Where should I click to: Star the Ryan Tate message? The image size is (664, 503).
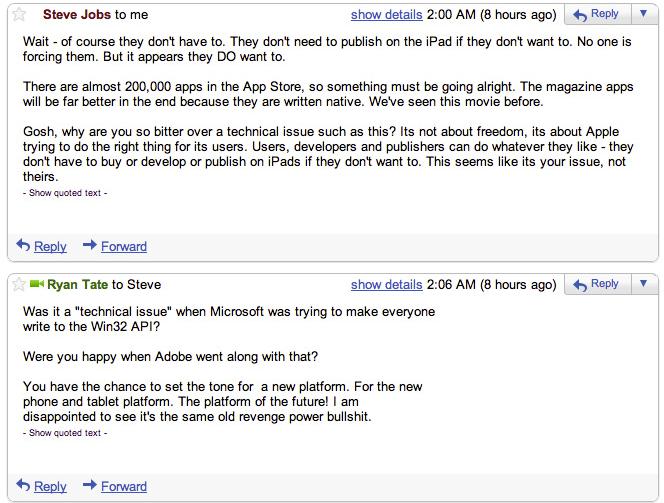click(19, 285)
